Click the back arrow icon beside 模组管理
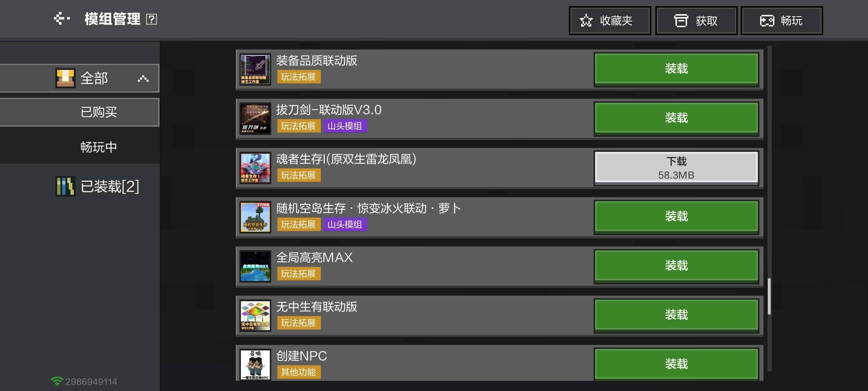 pos(61,18)
